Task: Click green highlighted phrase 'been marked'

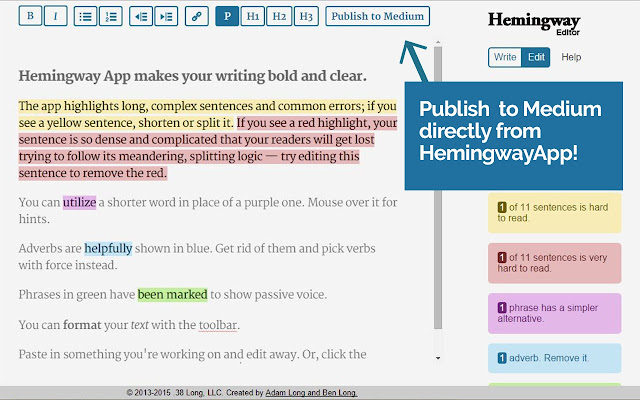Action: (172, 295)
